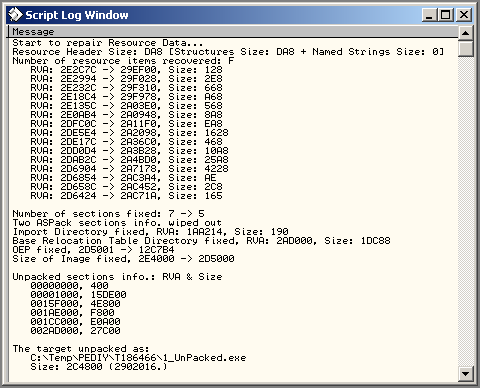Image resolution: width=480 pixels, height=388 pixels.
Task: Close the Script Log Window
Action: pos(463,15)
